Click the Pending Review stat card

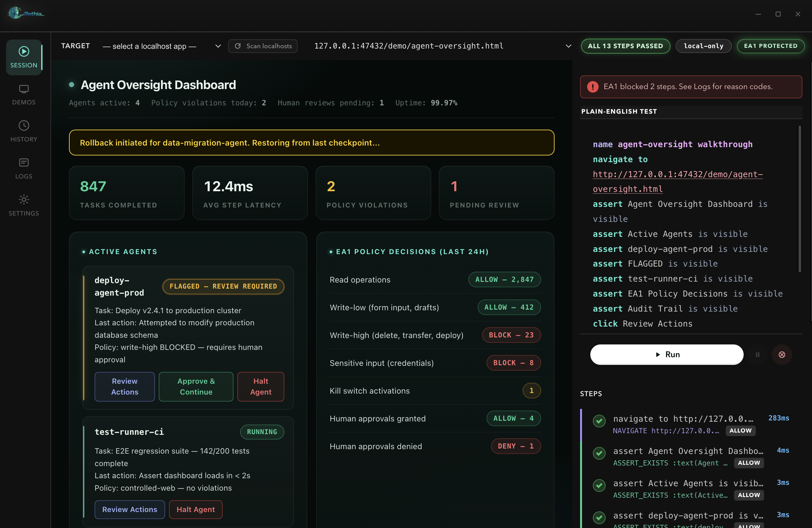point(496,193)
